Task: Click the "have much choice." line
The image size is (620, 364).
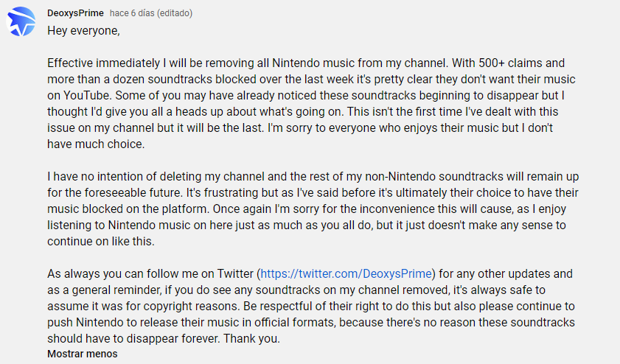Action: [x=96, y=144]
